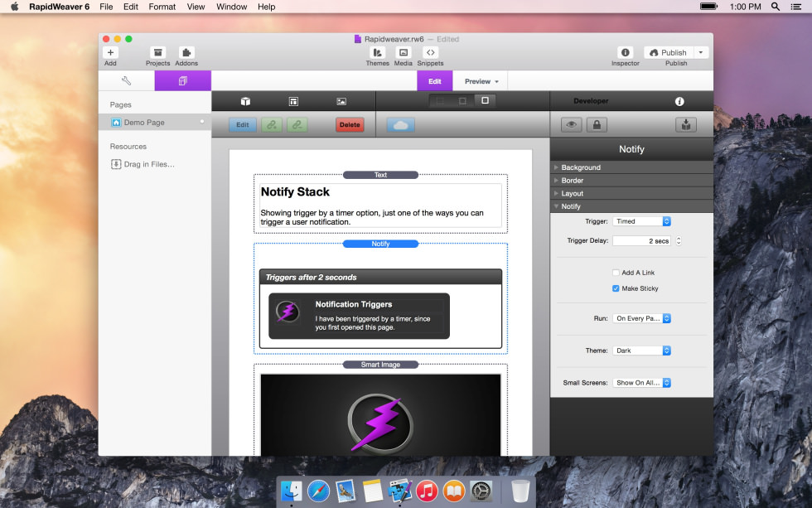
Task: Open the Media browser icon
Action: (x=404, y=52)
